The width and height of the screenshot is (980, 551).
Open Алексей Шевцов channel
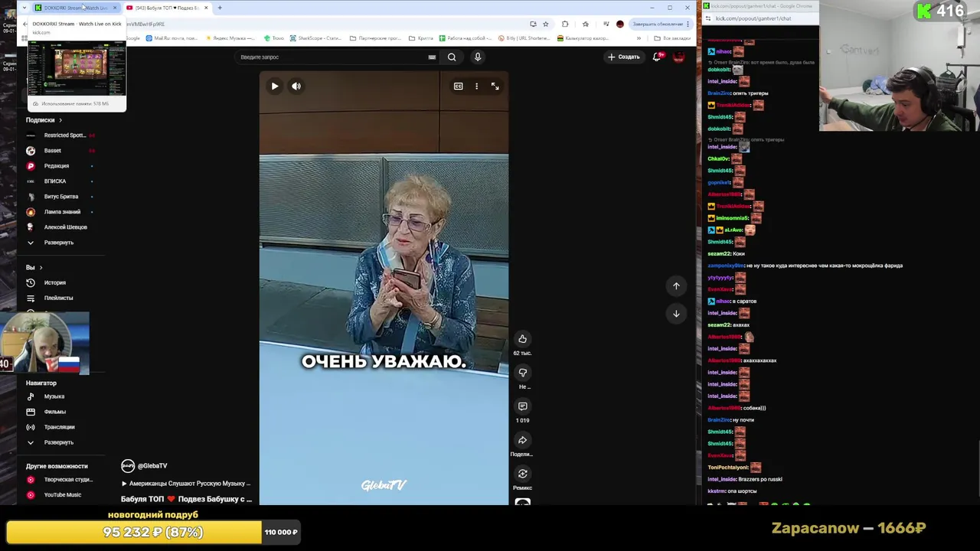[60, 227]
